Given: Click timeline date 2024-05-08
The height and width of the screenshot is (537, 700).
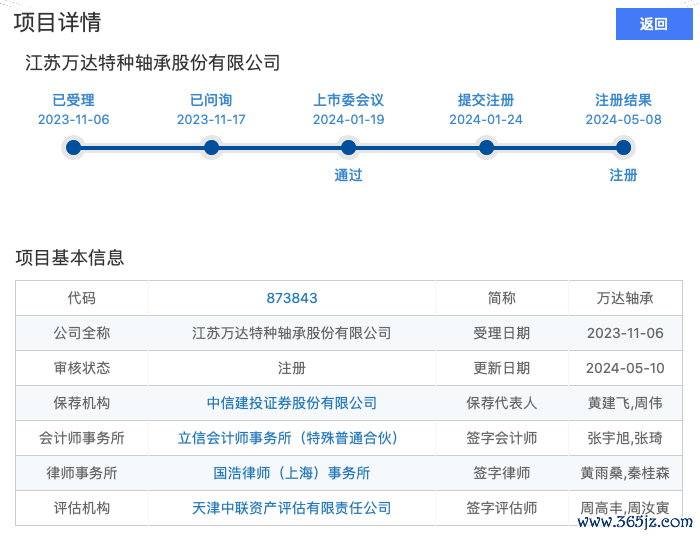Looking at the screenshot, I should 624,120.
